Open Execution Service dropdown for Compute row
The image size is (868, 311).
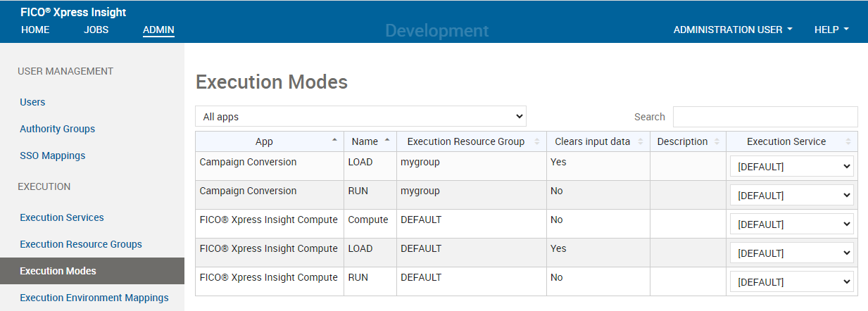pos(791,224)
